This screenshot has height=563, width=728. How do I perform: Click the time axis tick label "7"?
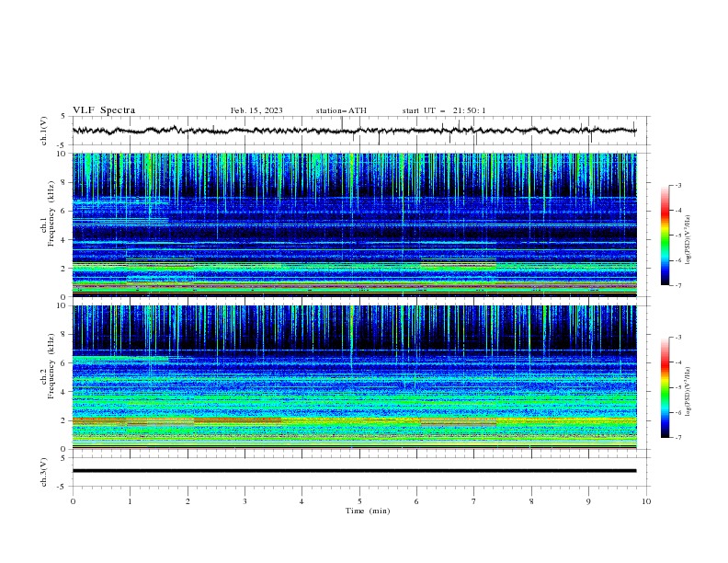[474, 501]
